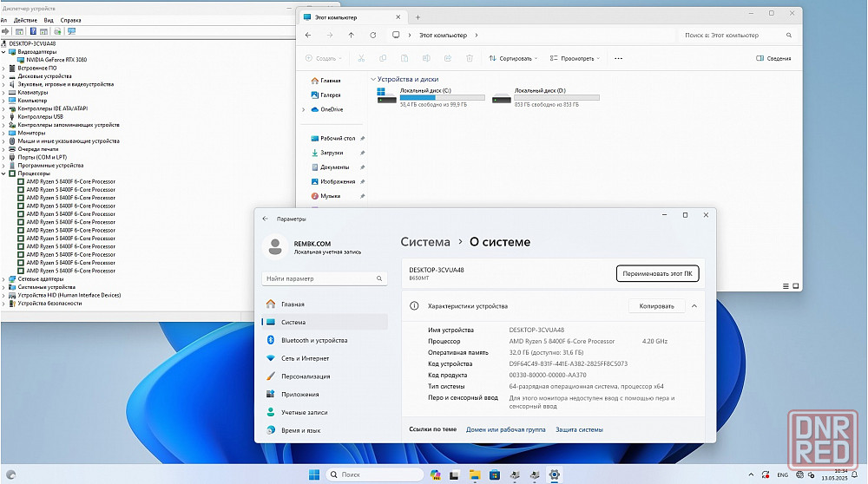
Task: Click the Переименовать этот ПК button
Action: point(657,273)
